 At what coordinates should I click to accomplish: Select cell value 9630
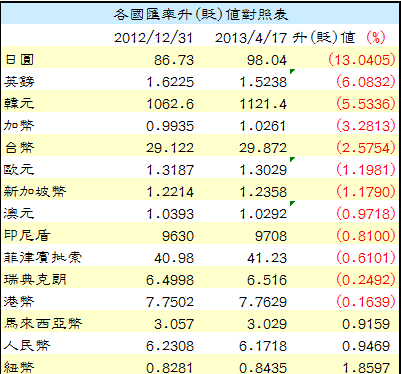(178, 236)
